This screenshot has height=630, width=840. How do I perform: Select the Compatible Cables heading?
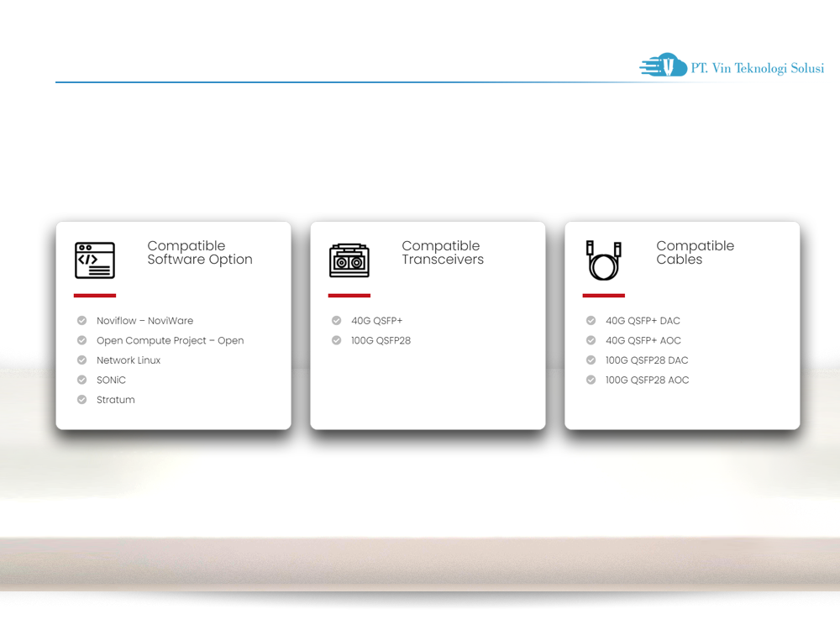696,252
